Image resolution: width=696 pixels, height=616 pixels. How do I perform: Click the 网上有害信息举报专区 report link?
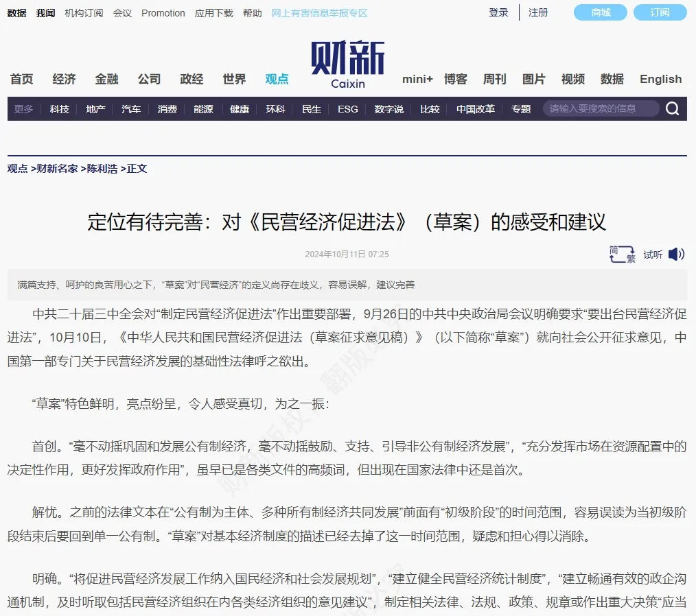(x=319, y=12)
